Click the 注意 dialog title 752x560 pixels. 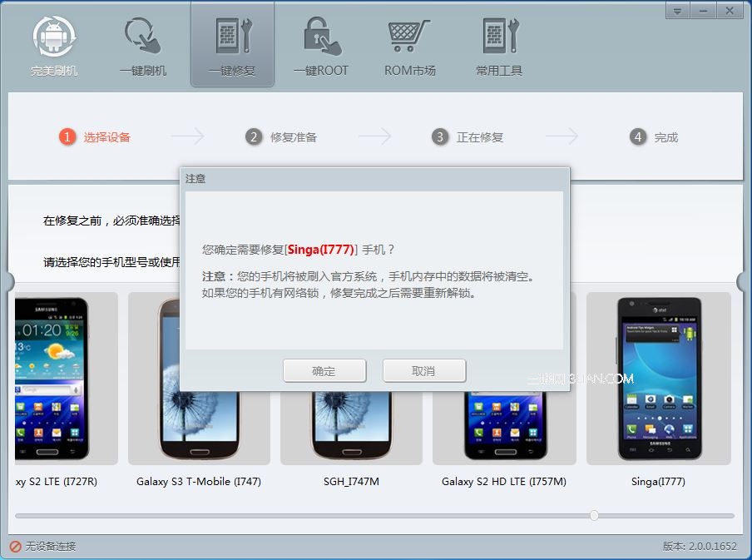click(195, 179)
